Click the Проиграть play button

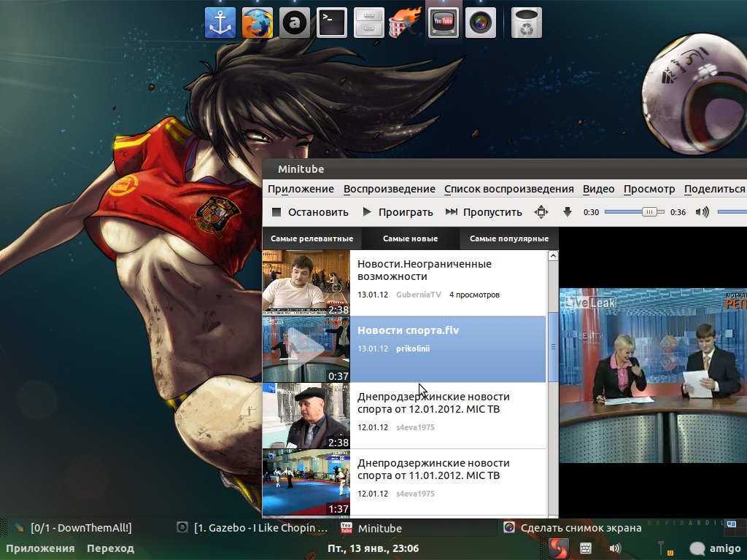click(398, 212)
